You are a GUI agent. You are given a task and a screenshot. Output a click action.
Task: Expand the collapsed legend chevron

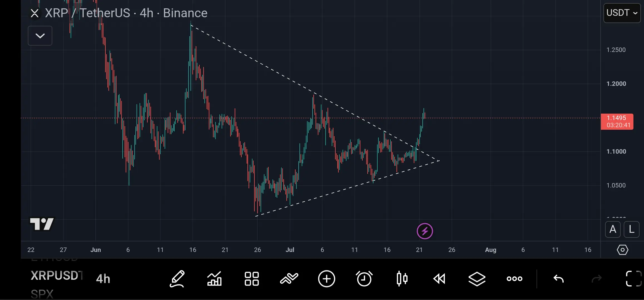point(40,36)
